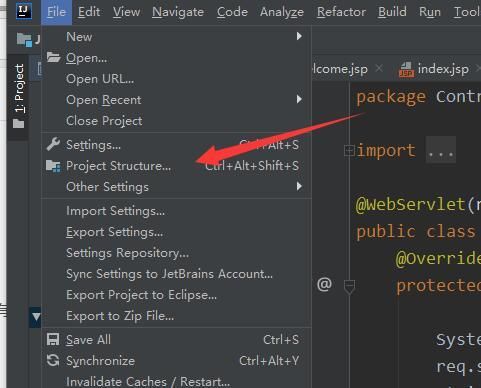Click the Synchronize refresh icon
Viewport: 481px width, 388px height.
click(53, 360)
